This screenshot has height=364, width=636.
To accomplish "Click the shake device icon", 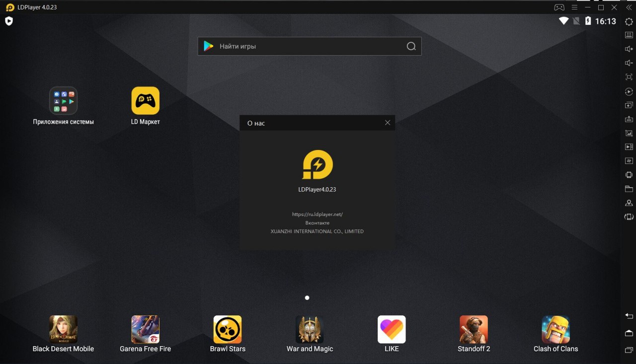I will pyautogui.click(x=629, y=175).
